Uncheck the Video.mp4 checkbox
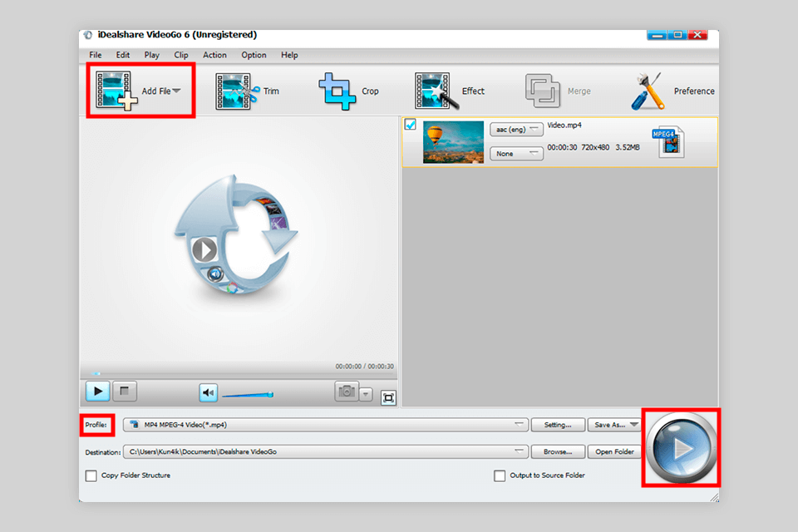Screen dimensions: 798x532 click(410, 124)
